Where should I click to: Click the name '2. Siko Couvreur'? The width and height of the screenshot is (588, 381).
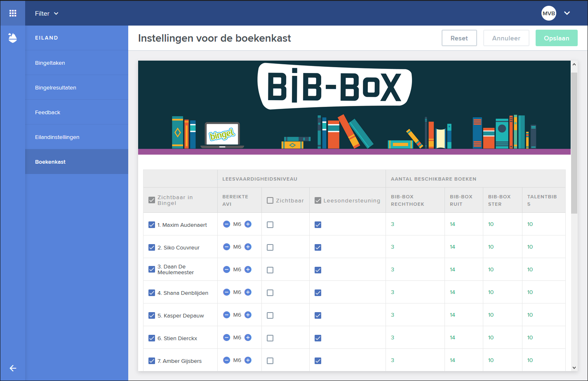coord(179,247)
